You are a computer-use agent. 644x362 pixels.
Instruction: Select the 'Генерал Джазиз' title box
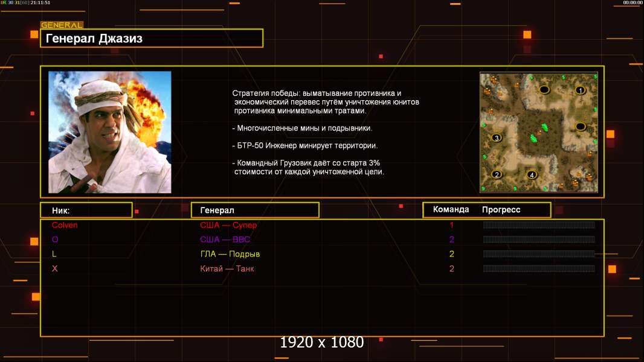click(x=152, y=38)
